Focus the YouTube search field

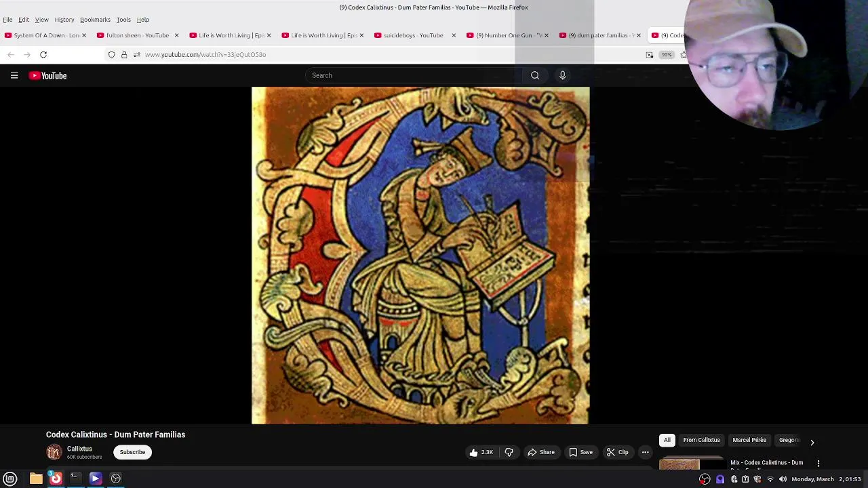coord(414,75)
